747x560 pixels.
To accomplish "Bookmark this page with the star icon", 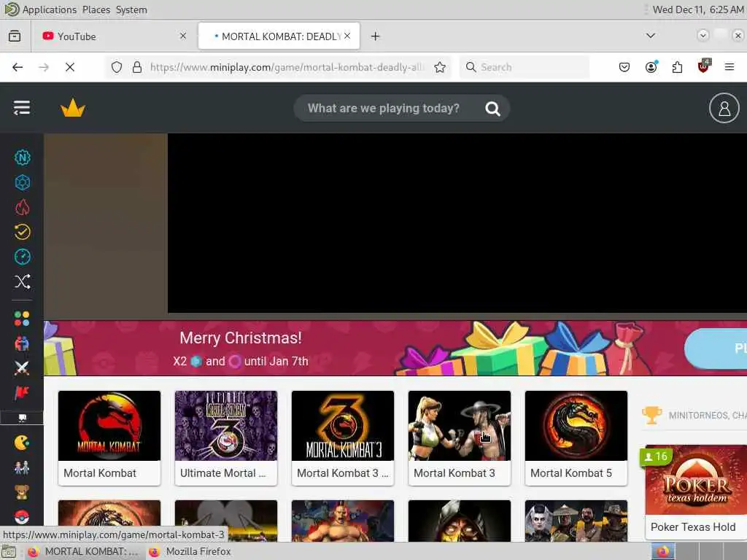I will click(x=440, y=67).
